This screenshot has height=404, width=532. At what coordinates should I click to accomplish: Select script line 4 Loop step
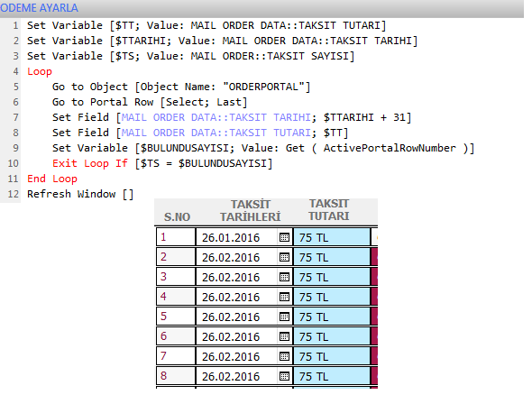coord(40,71)
